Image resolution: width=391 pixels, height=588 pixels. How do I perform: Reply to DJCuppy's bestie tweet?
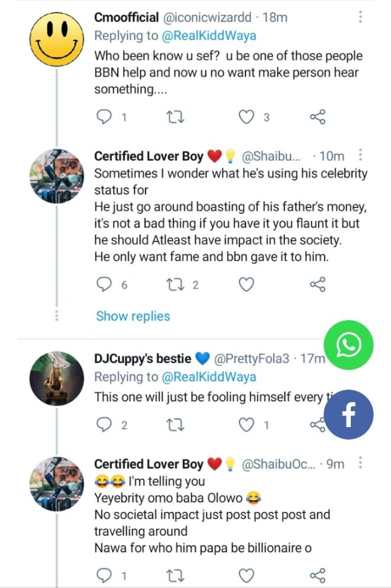pyautogui.click(x=104, y=424)
